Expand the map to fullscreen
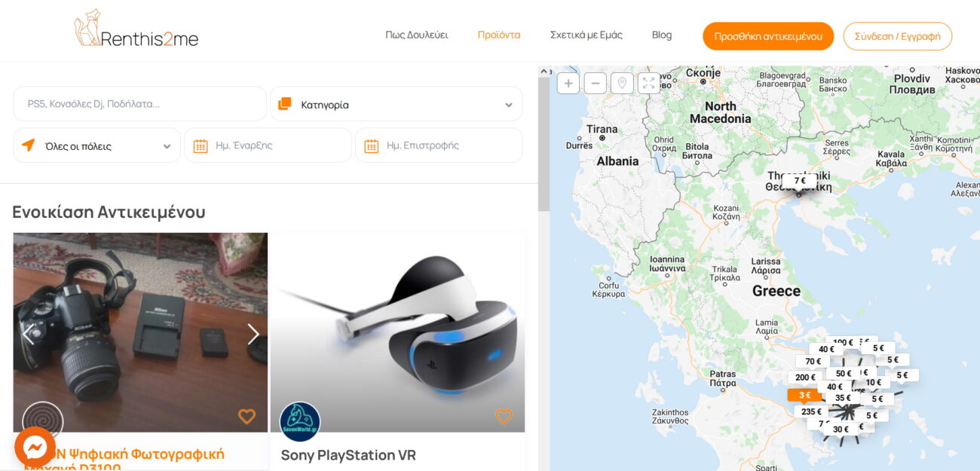The image size is (980, 471). (x=649, y=83)
